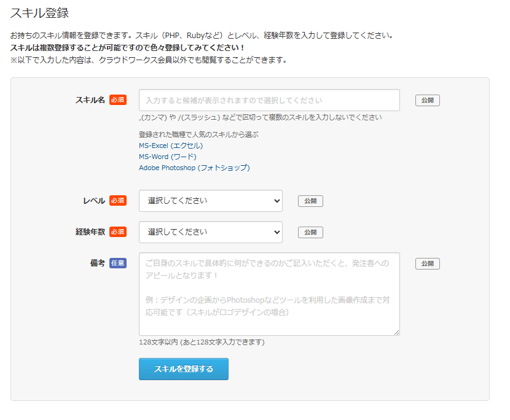This screenshot has width=510, height=420.
Task: Toggle the 公開 button beside the レベル dropdown
Action: [310, 201]
